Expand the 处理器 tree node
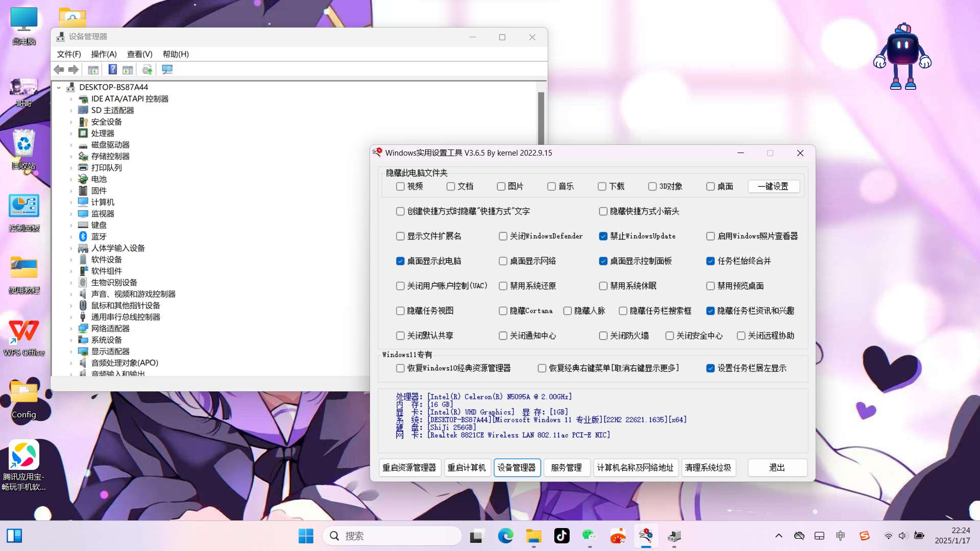 (71, 134)
